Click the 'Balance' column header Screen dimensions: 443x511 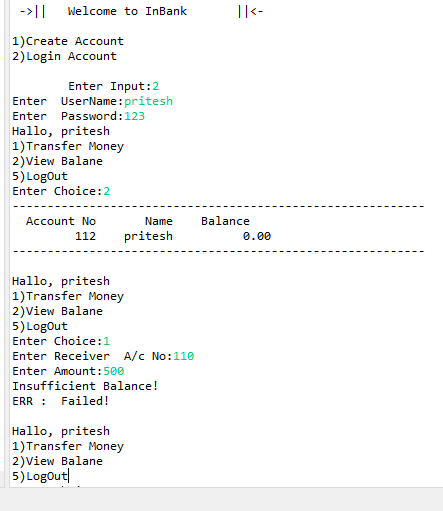coord(225,221)
